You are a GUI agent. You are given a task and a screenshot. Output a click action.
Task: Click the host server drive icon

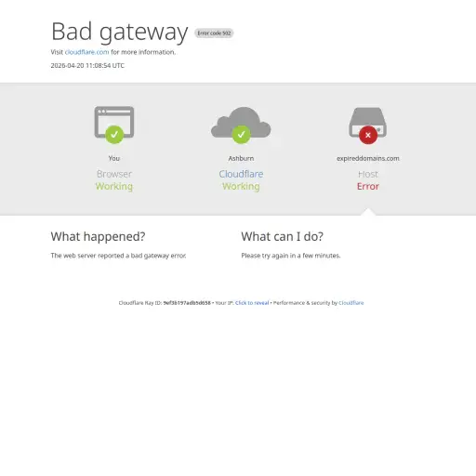pos(368,122)
